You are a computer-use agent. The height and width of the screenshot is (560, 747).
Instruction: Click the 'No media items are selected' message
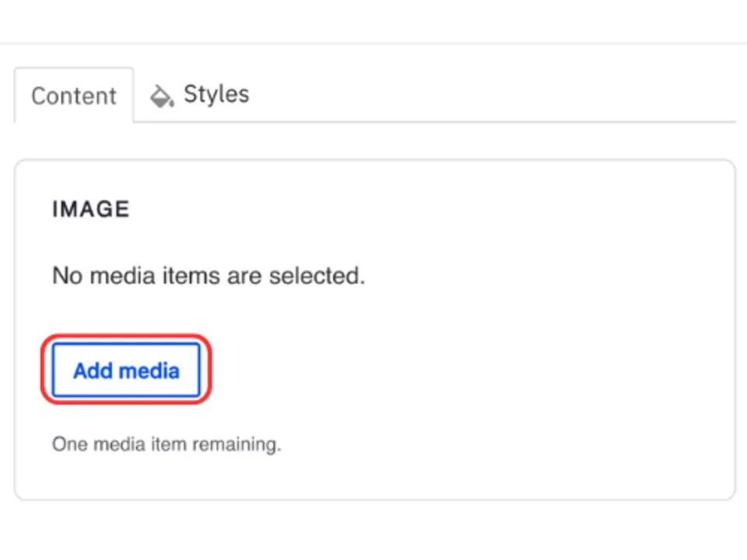[x=208, y=275]
